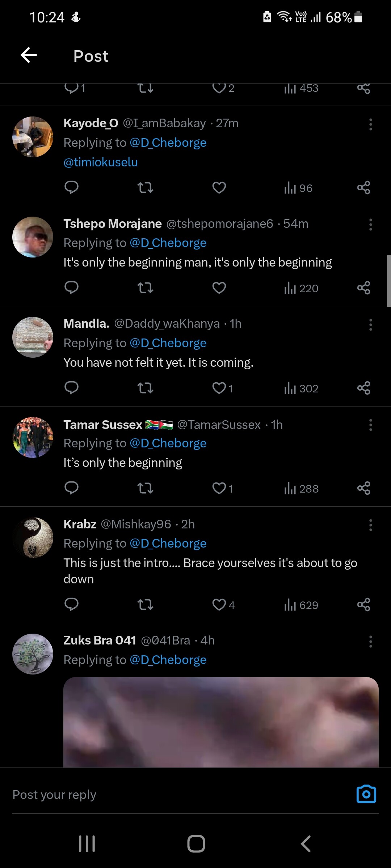This screenshot has width=391, height=868.
Task: Expand options menu on Zuks Bra 041's reply
Action: coord(370,642)
